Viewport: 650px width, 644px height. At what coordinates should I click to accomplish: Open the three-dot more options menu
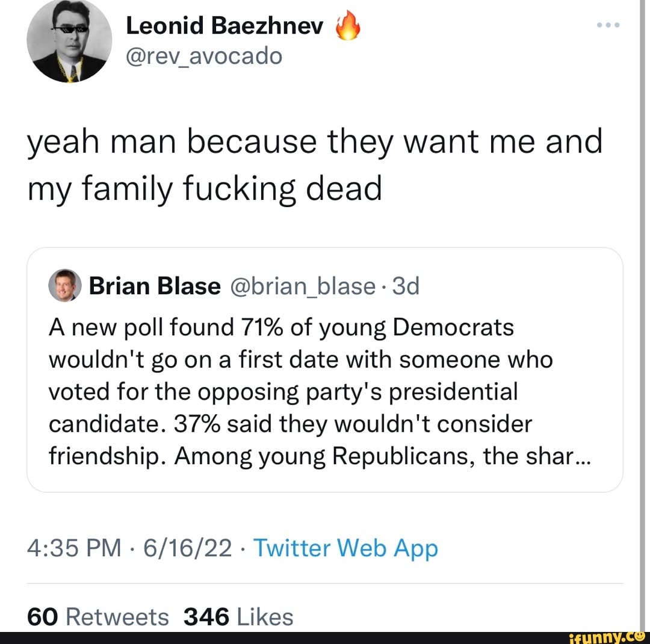[x=608, y=25]
